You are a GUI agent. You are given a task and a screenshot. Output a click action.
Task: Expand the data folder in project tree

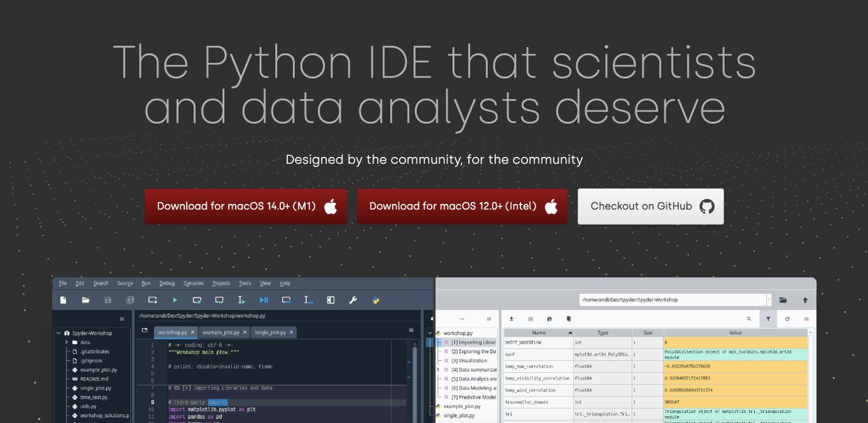66,342
